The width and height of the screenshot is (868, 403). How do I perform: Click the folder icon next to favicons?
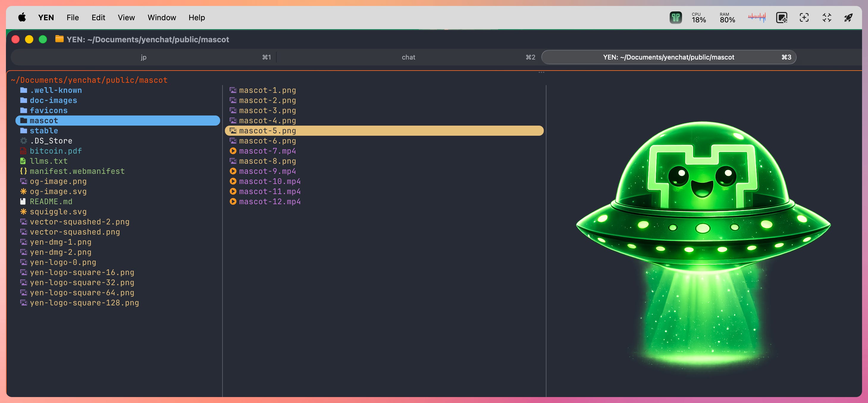coord(23,111)
